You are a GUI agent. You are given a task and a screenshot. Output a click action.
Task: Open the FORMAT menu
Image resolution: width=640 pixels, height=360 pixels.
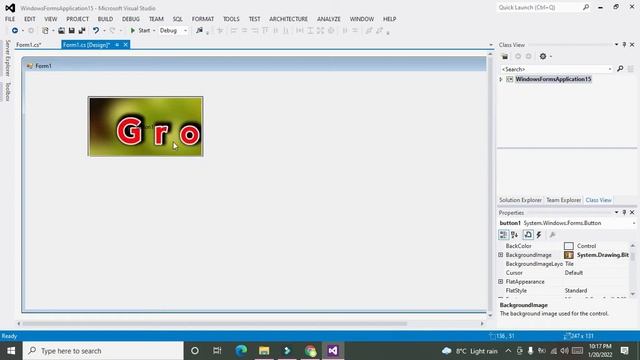coord(203,19)
